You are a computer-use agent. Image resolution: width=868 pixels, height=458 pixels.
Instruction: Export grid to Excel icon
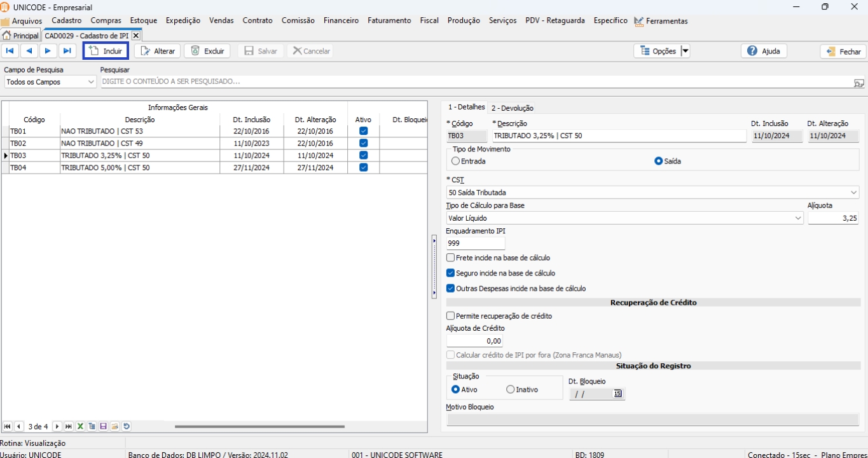coord(80,426)
